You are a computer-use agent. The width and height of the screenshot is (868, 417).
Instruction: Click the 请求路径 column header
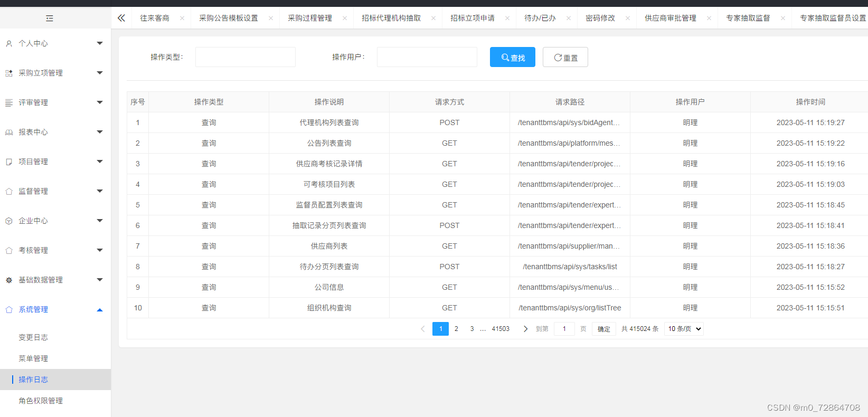click(x=570, y=102)
